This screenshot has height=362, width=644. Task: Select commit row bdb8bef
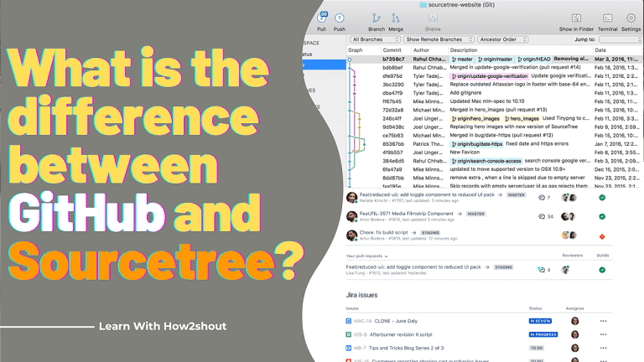pos(495,67)
